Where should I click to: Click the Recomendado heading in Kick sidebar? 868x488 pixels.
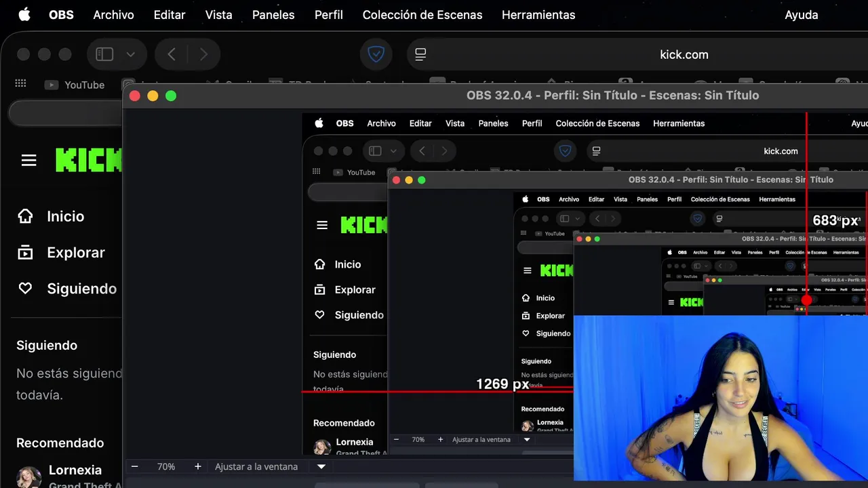60,443
